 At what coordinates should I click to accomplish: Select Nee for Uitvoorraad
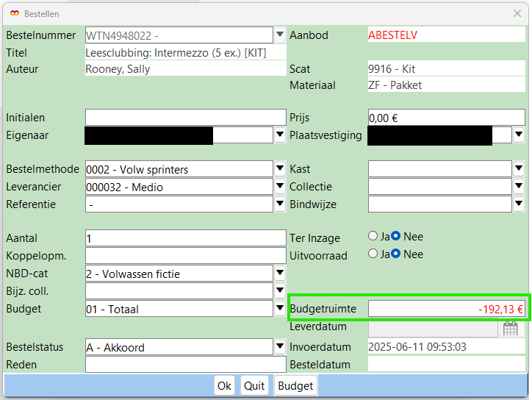(x=395, y=254)
